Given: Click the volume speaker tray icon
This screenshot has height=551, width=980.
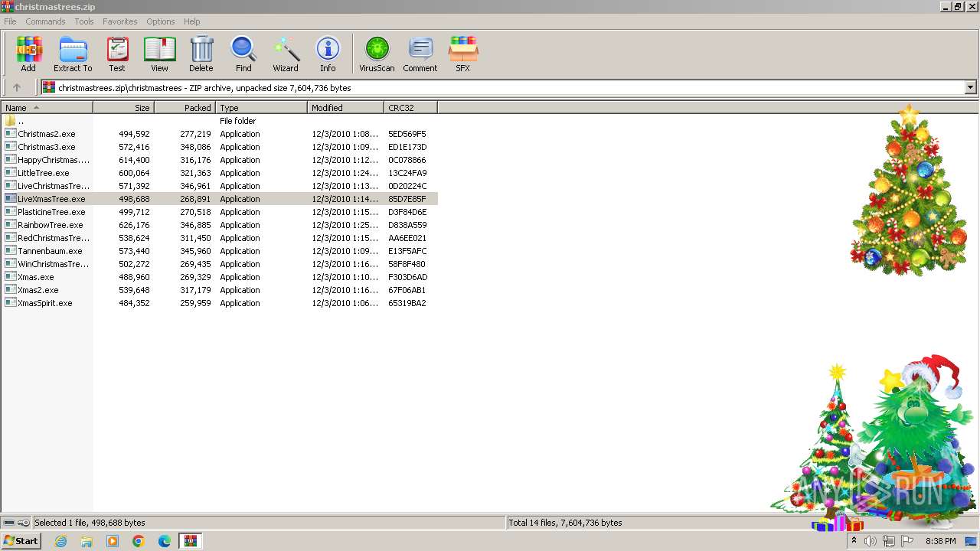Looking at the screenshot, I should click(871, 541).
